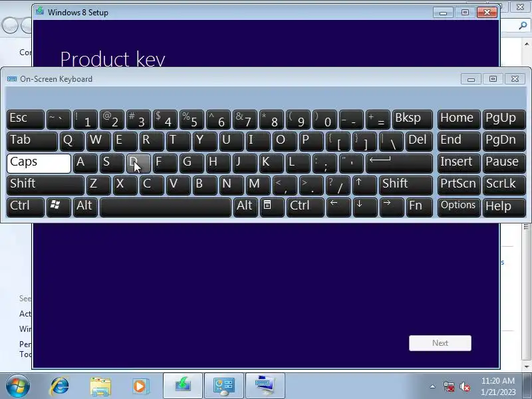Turn off the highlighted Caps key
532x399 pixels.
[x=39, y=163]
